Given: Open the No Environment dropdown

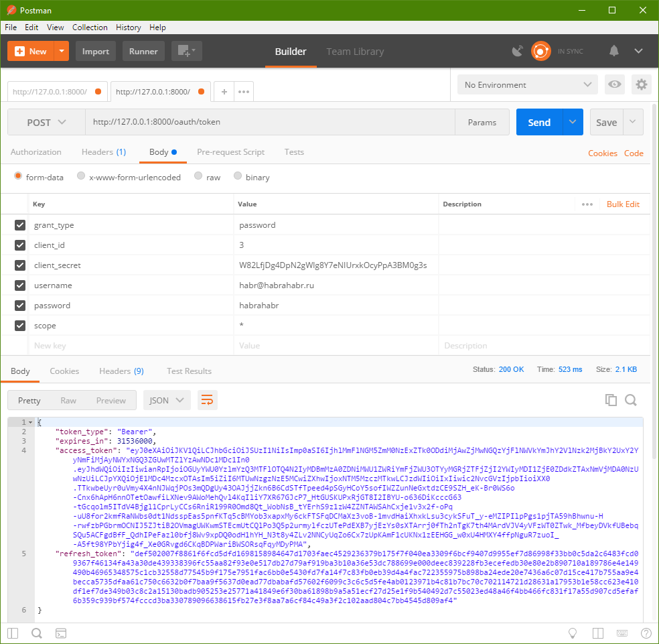Looking at the screenshot, I should tap(528, 84).
